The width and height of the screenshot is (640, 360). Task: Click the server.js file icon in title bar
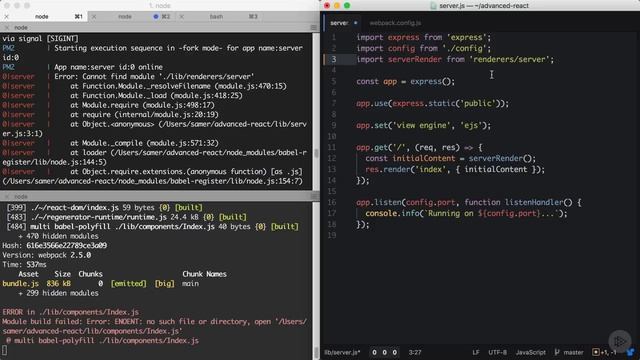point(433,6)
